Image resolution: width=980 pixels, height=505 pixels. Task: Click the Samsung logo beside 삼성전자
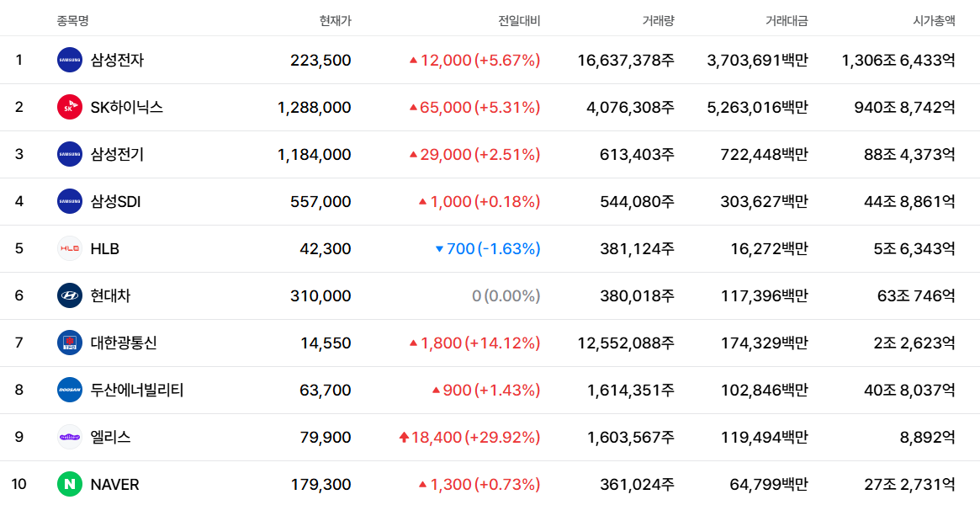click(69, 60)
